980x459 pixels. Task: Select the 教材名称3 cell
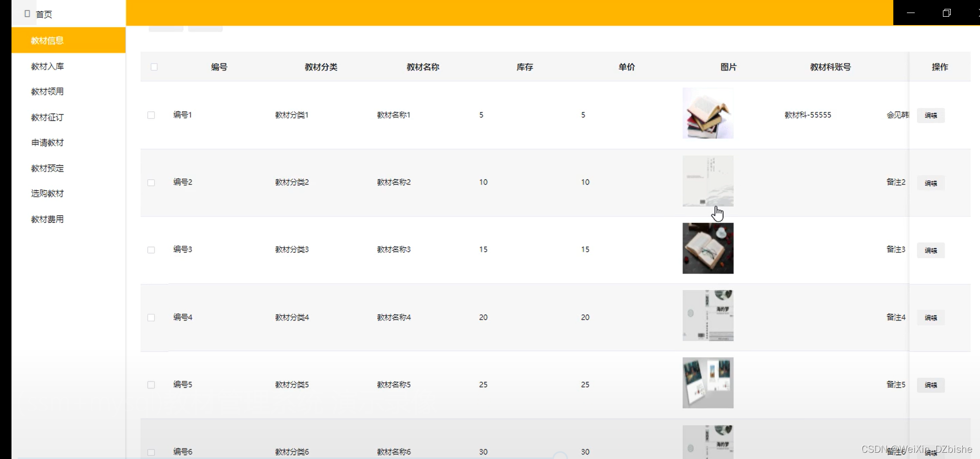point(394,250)
